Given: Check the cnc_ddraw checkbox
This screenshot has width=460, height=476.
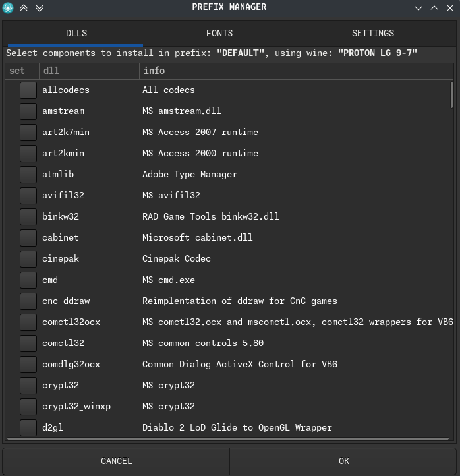Looking at the screenshot, I should (x=28, y=301).
